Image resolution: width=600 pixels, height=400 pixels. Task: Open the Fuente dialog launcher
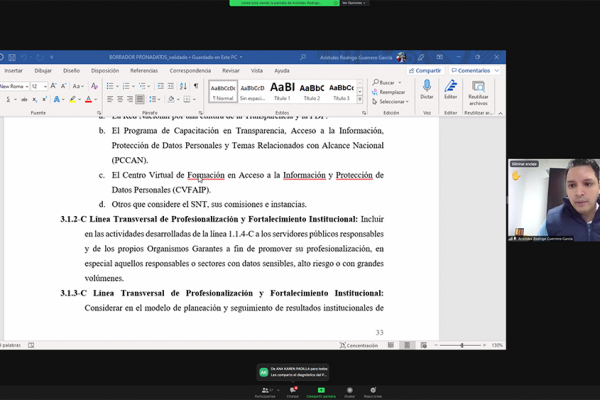pyautogui.click(x=99, y=113)
